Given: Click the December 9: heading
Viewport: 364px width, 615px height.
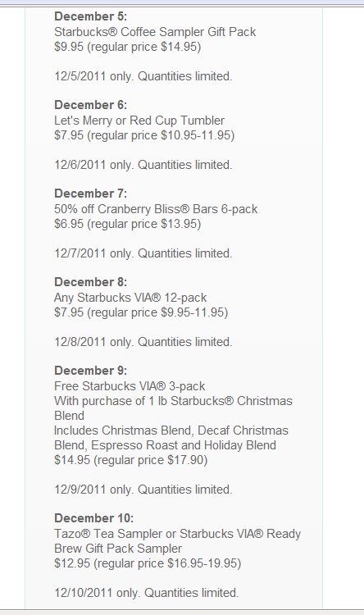Looking at the screenshot, I should pyautogui.click(x=91, y=371).
